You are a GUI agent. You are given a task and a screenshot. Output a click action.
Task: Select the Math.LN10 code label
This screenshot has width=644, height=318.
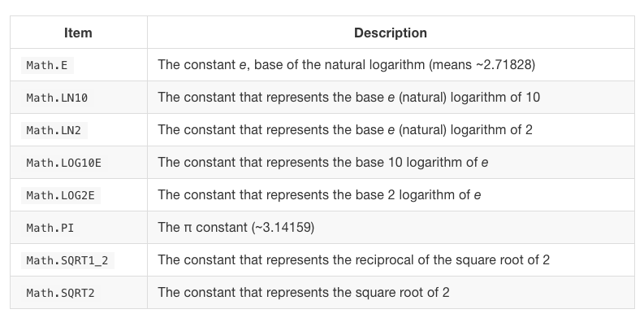(x=57, y=98)
